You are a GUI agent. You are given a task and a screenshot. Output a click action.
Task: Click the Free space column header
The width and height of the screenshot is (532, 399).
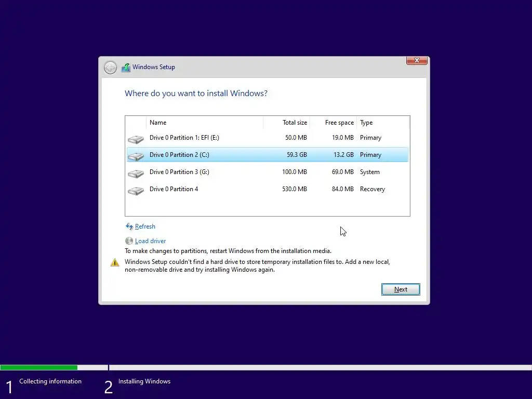(333, 123)
